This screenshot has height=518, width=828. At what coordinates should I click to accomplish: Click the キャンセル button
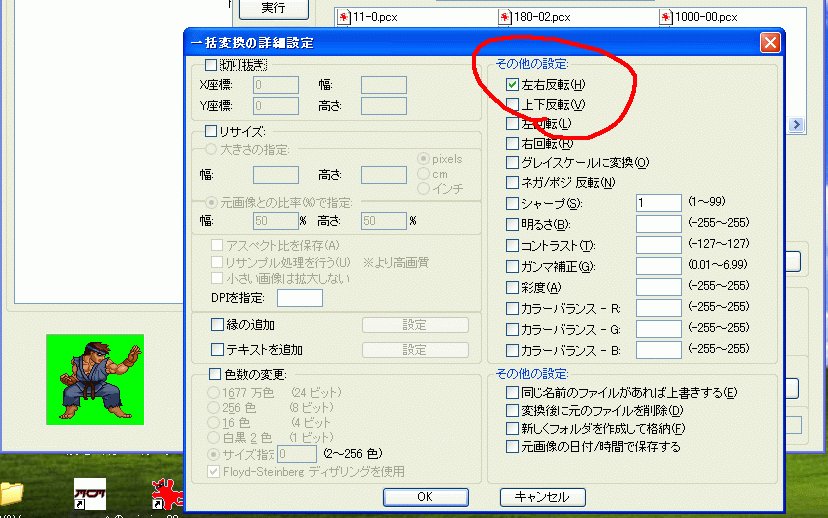[x=542, y=497]
